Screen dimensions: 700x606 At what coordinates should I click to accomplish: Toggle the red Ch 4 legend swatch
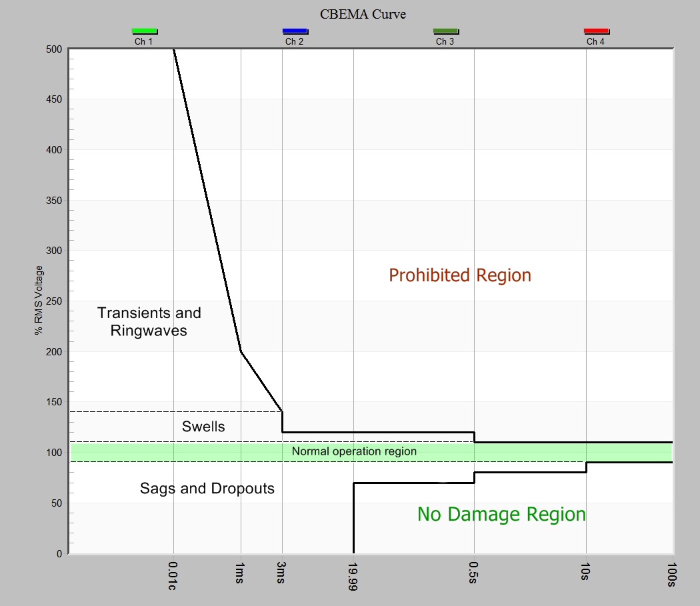coord(596,31)
